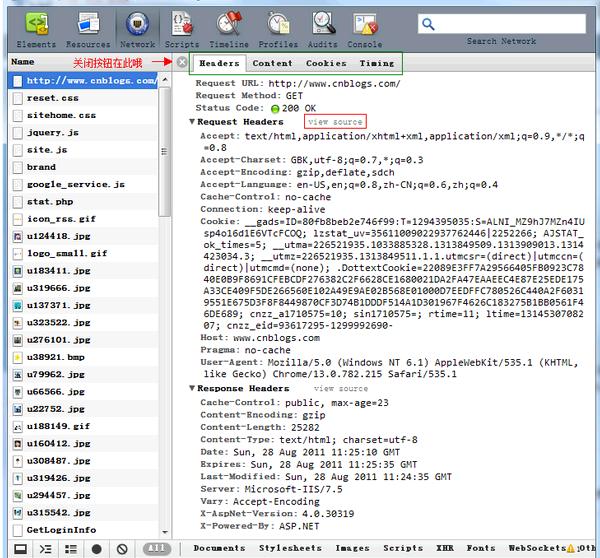
Task: Toggle record network log button
Action: click(x=97, y=549)
